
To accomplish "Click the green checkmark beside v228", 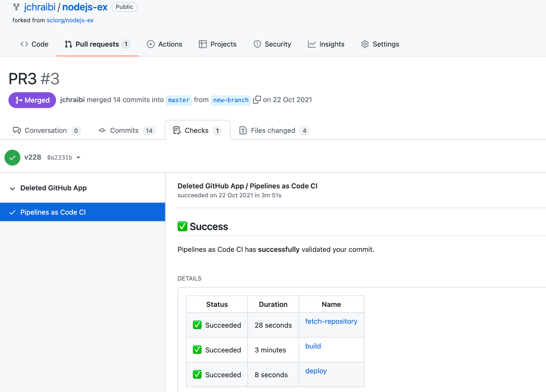I will [12, 157].
